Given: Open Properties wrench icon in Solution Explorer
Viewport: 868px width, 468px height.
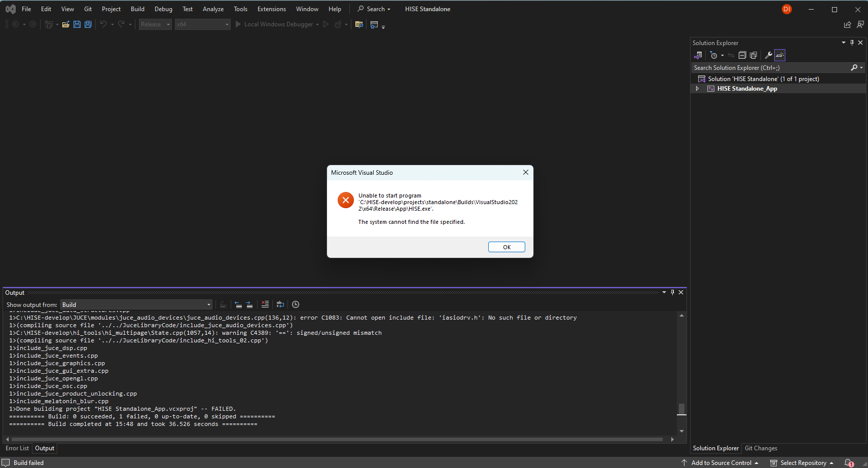Looking at the screenshot, I should (769, 55).
